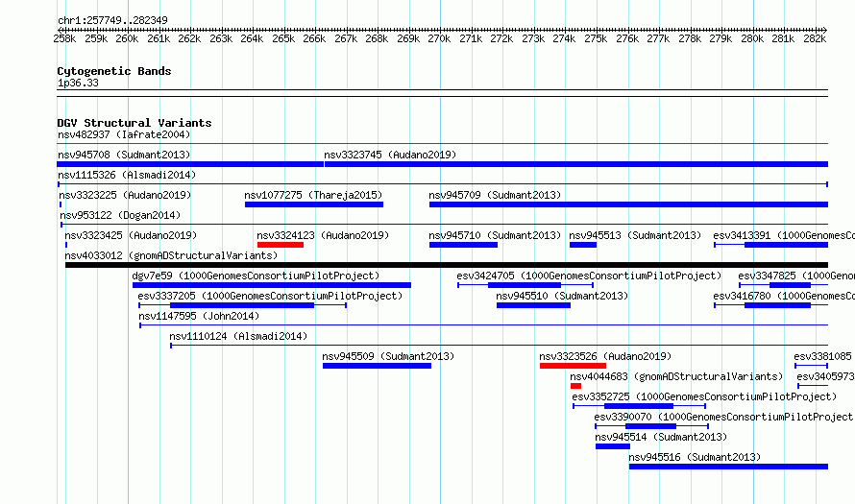Select the nsv1077275 (Thareja2015) blue bar

314,204
